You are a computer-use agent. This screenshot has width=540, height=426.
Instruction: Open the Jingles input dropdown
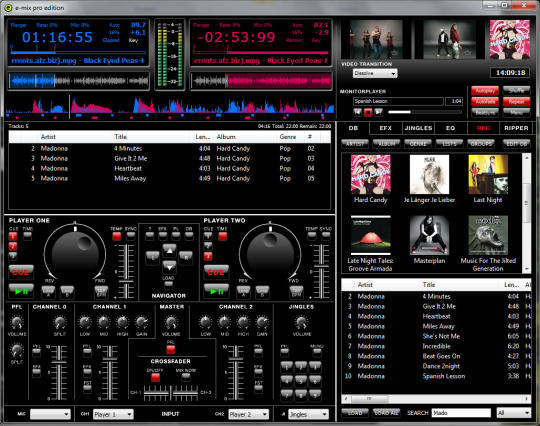pyautogui.click(x=309, y=414)
